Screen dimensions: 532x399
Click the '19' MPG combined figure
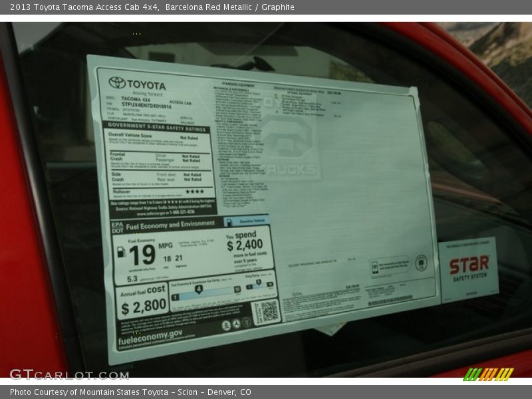coord(142,255)
